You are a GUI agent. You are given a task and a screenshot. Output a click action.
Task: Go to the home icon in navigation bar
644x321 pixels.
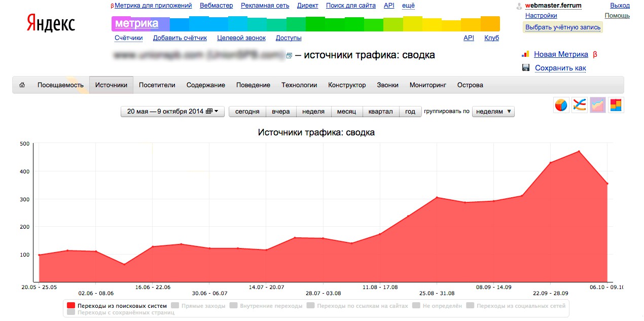(22, 85)
